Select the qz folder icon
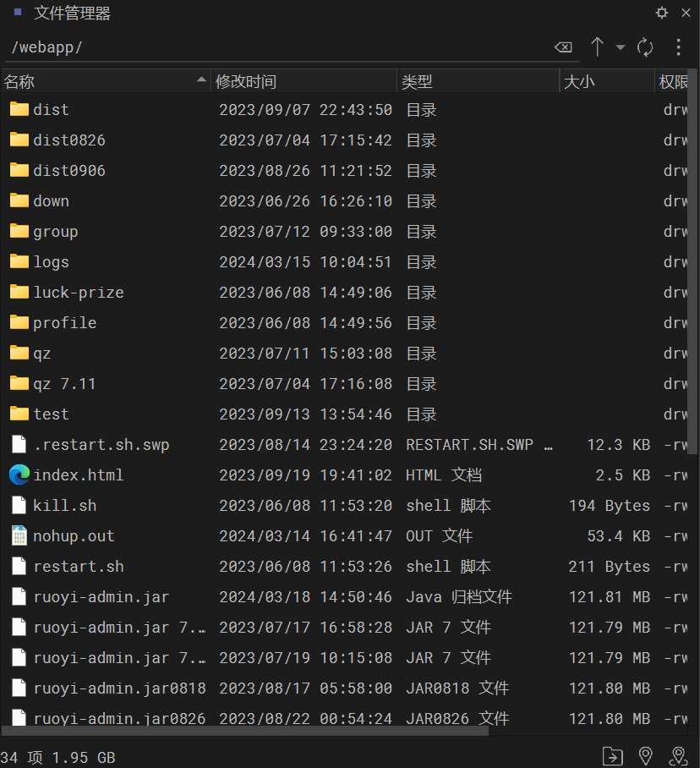 tap(19, 353)
